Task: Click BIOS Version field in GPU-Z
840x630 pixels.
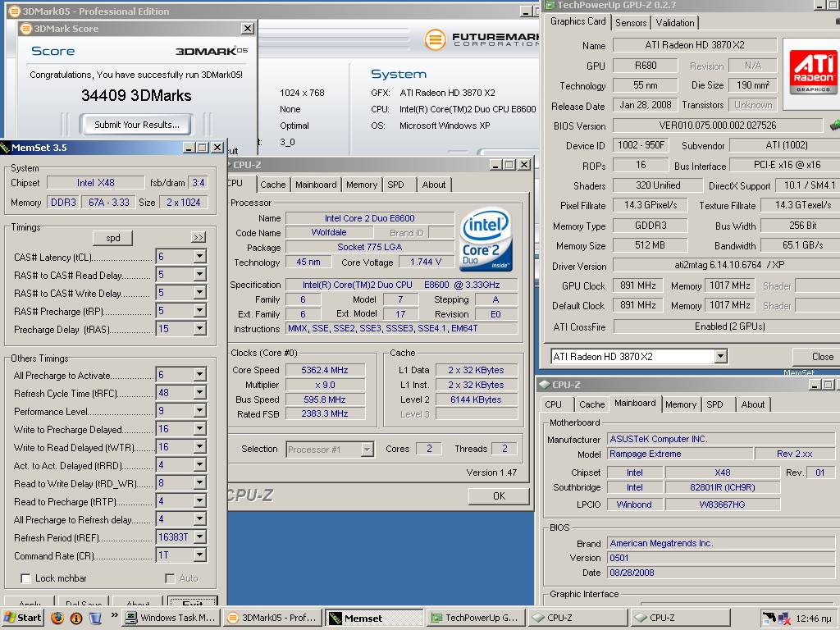Action: [x=717, y=126]
